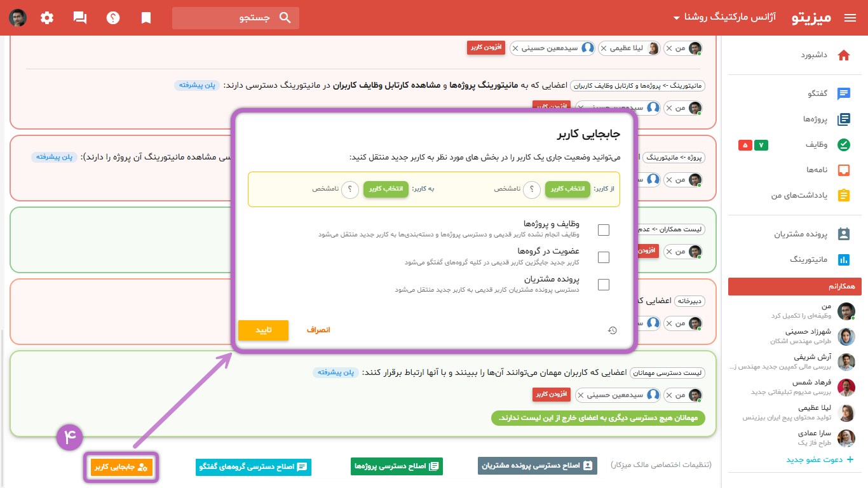Click اصلاح دسترسی پرونده مشتریان button
Image resolution: width=868 pixels, height=488 pixels.
[x=538, y=466]
